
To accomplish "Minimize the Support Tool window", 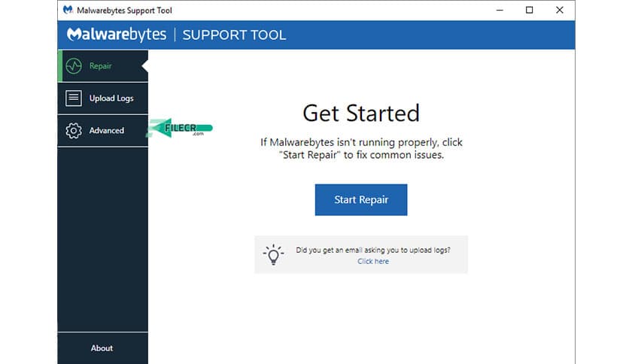I will [x=500, y=10].
